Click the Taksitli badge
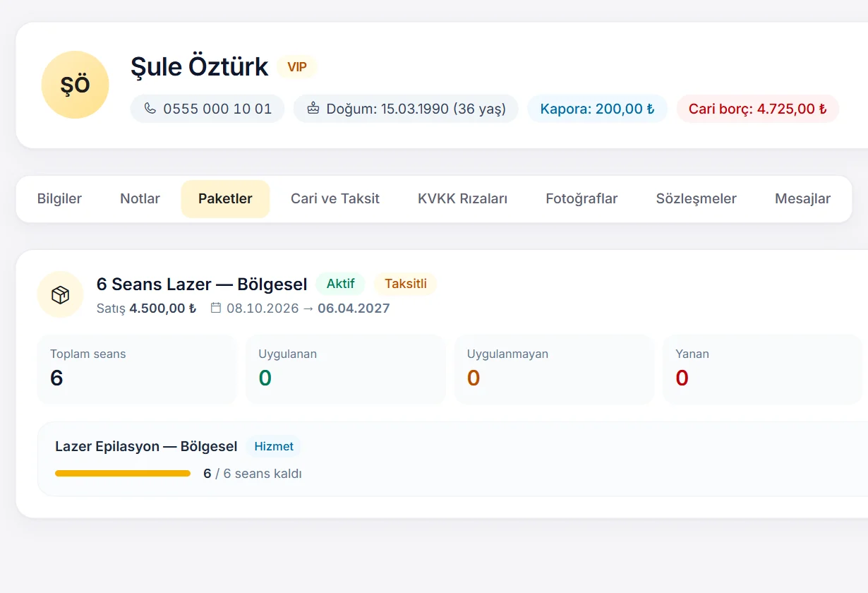 coord(406,284)
